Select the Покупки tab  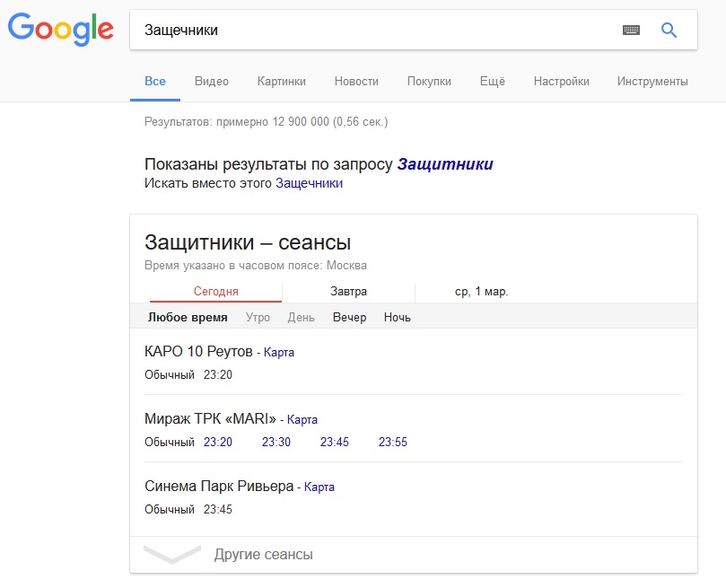pyautogui.click(x=429, y=82)
